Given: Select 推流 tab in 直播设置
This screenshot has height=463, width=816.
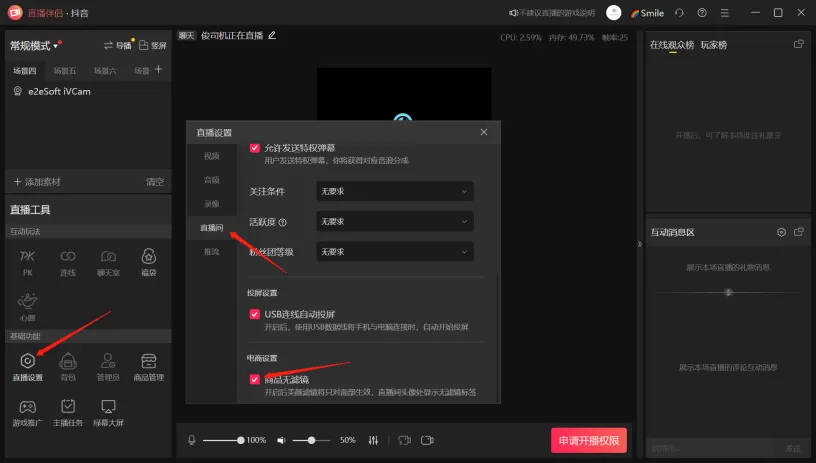Looking at the screenshot, I should click(211, 252).
